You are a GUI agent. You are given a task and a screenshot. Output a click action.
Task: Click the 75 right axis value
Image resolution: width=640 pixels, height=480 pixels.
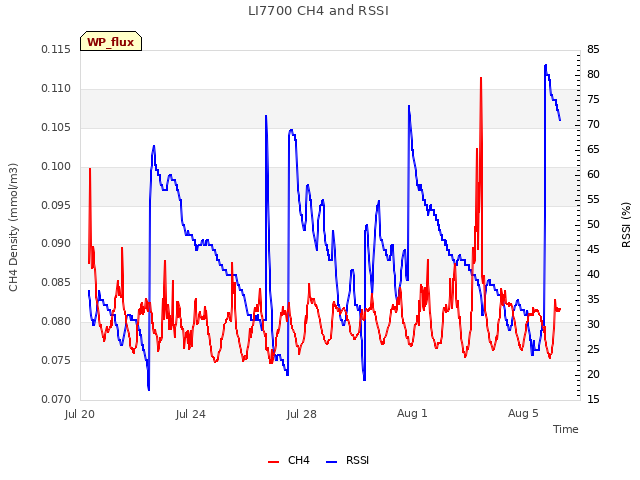[x=593, y=99]
